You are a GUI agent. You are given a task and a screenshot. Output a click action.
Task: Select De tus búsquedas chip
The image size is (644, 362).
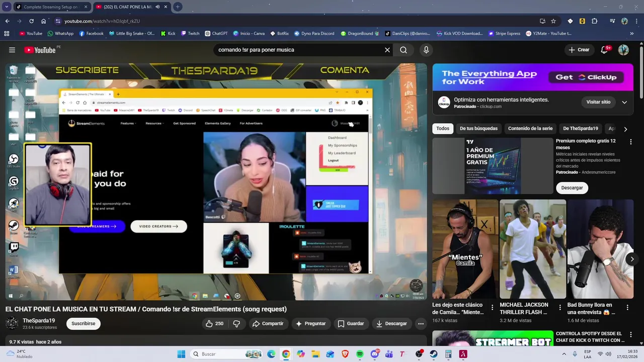478,129
